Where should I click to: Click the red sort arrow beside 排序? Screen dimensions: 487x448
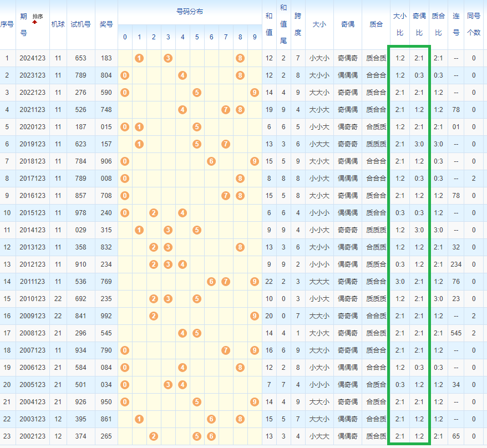35,22
